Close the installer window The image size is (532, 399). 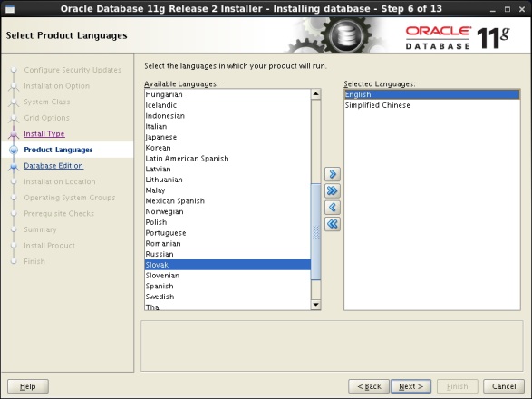[x=522, y=9]
